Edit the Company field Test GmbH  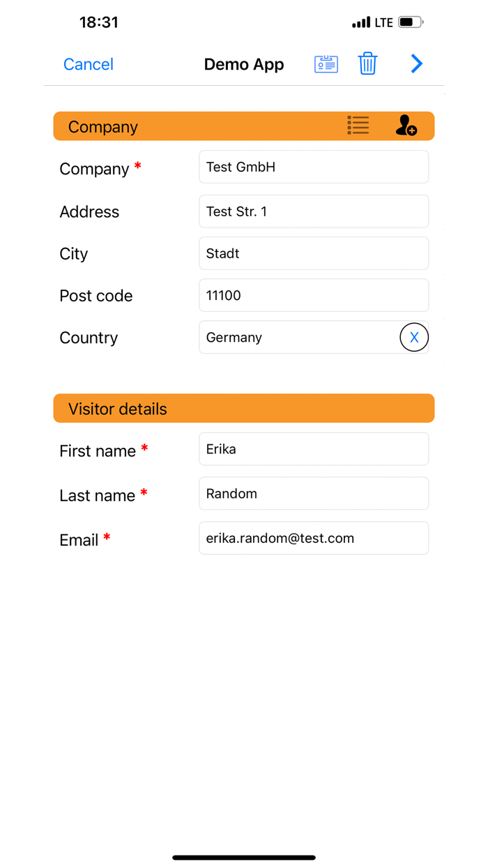tap(314, 167)
